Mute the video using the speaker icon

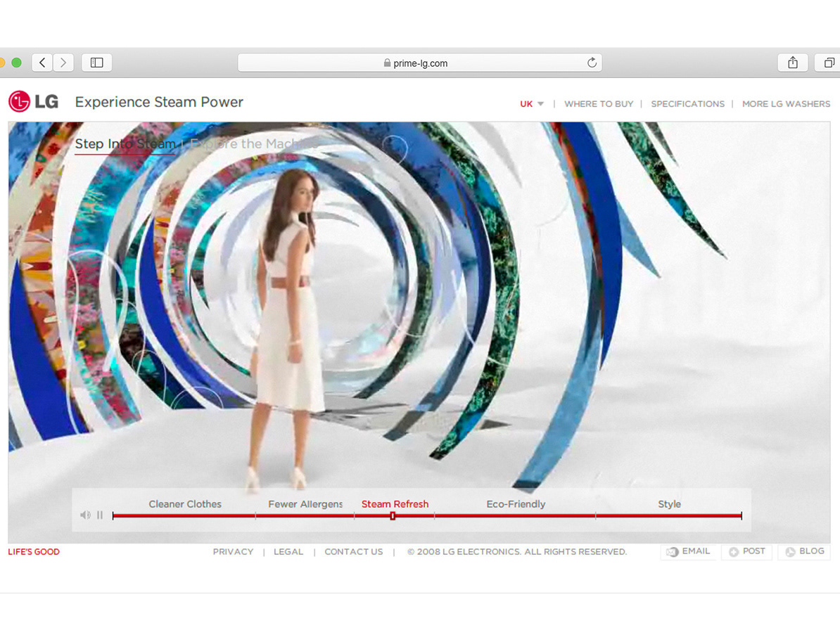[85, 515]
